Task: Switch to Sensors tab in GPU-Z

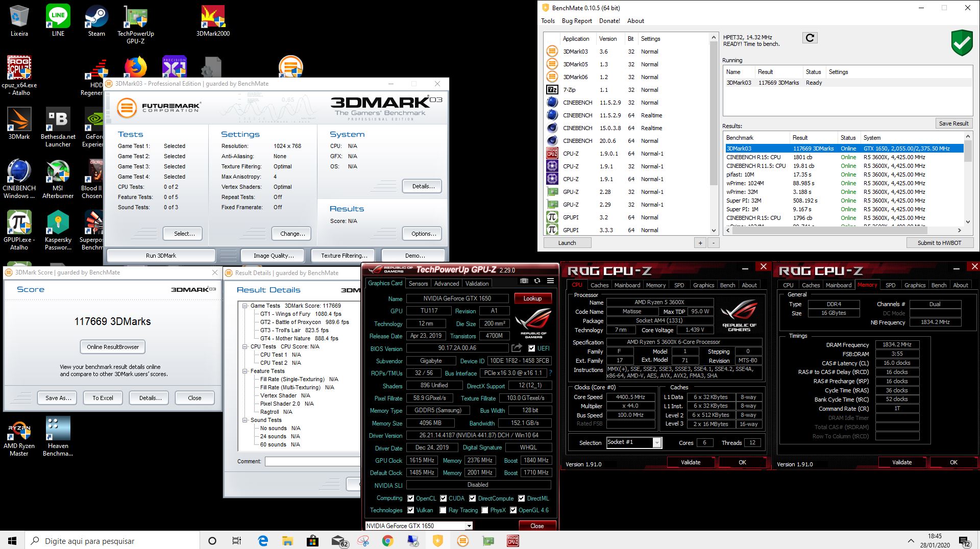Action: point(418,284)
